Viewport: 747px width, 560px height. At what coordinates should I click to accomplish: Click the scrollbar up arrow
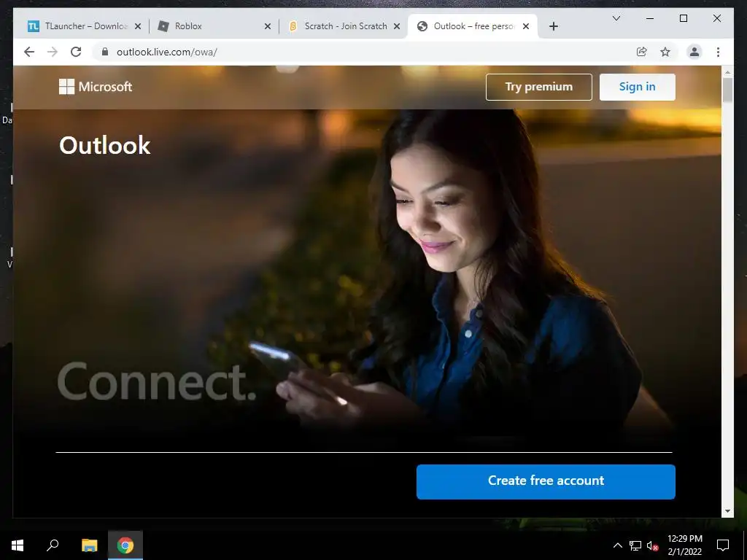tap(727, 72)
